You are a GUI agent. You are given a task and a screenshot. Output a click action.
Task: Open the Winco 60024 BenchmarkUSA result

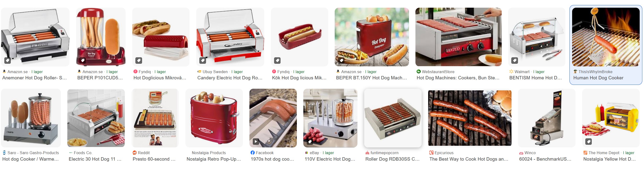pyautogui.click(x=545, y=159)
